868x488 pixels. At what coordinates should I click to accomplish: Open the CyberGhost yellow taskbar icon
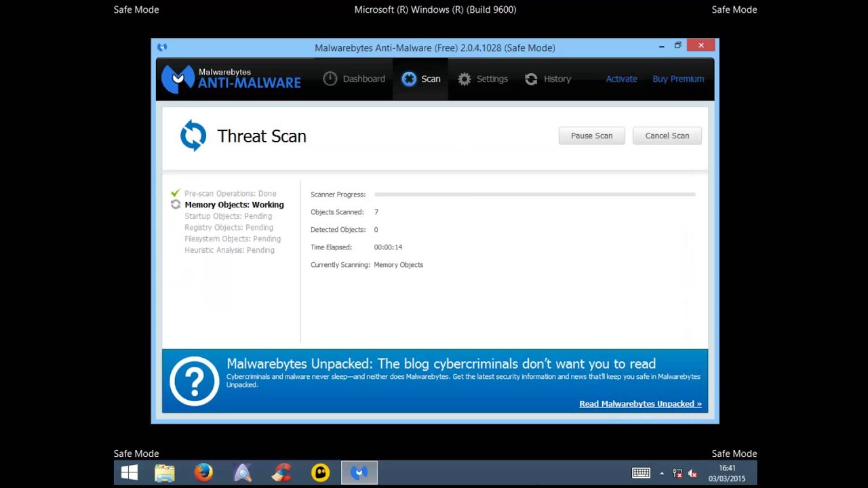tap(320, 472)
